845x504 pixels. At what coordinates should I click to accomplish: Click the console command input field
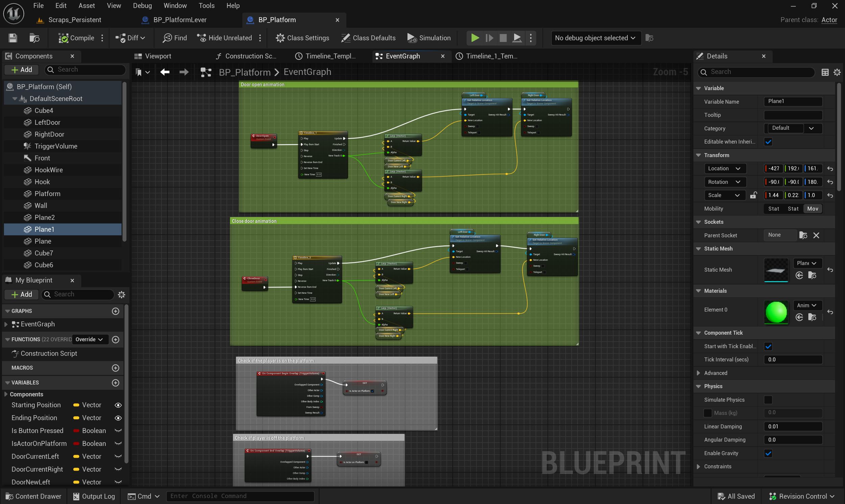pos(240,496)
